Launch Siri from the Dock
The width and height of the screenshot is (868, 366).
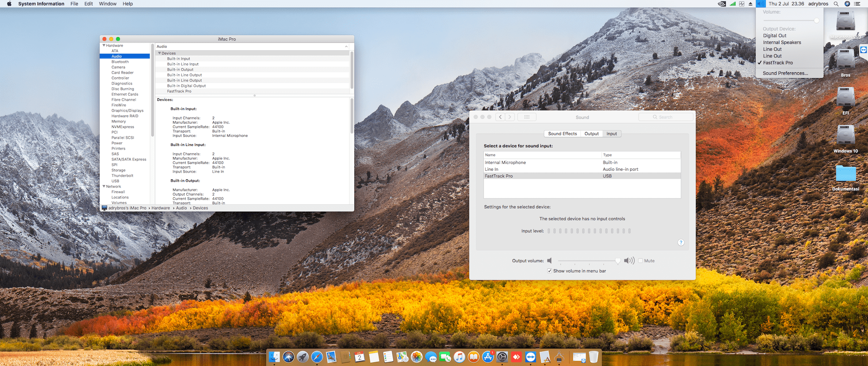pos(288,357)
